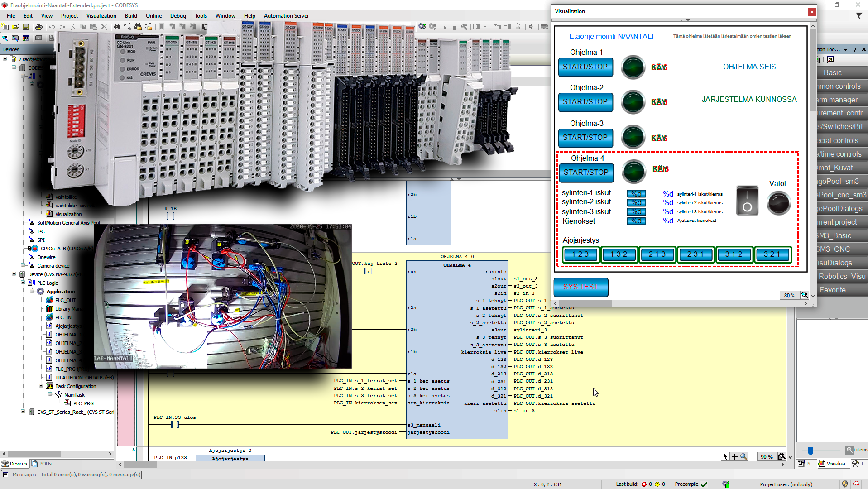
Task: Click the Visualization window horizontal scrollbar
Action: coord(680,304)
